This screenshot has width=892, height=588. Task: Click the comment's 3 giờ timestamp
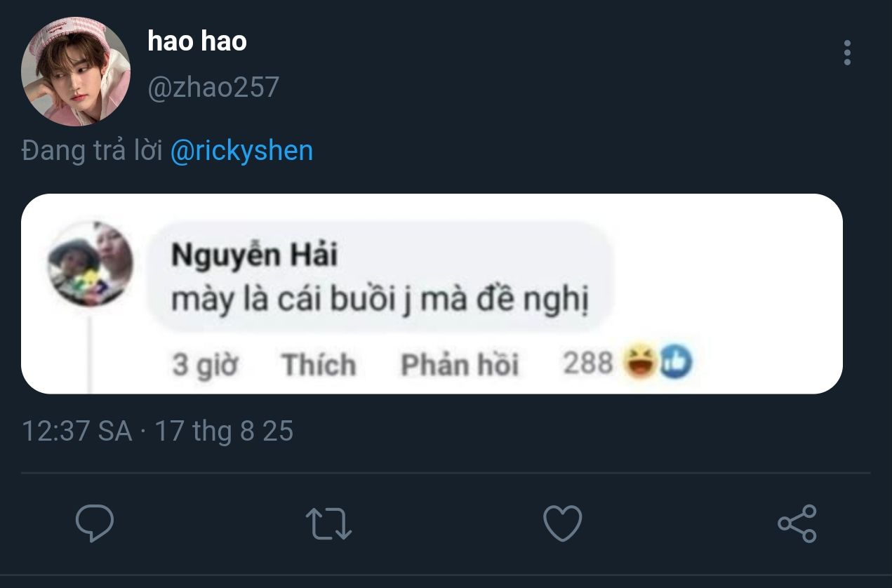tap(205, 365)
